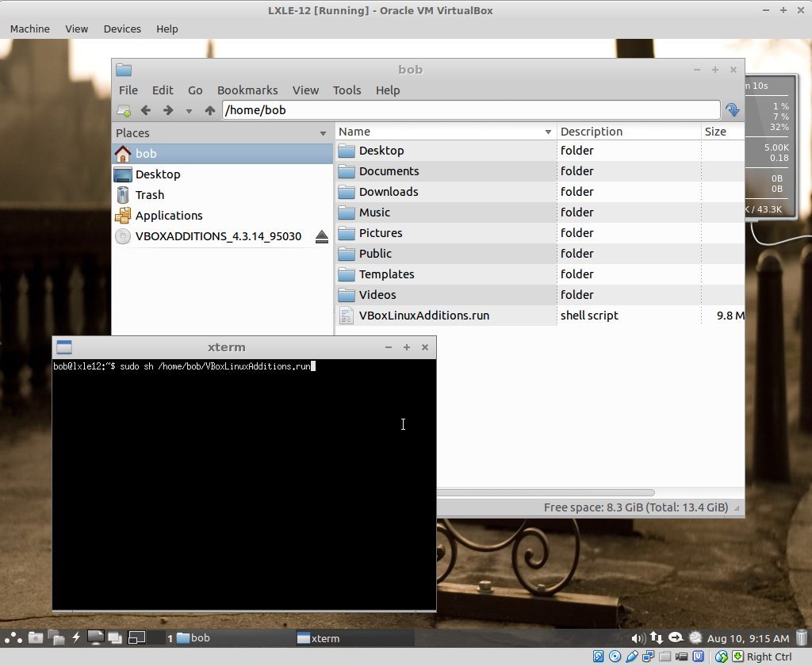Image resolution: width=812 pixels, height=666 pixels.
Task: Click the VirtualBox video capture status icon
Action: (680, 657)
